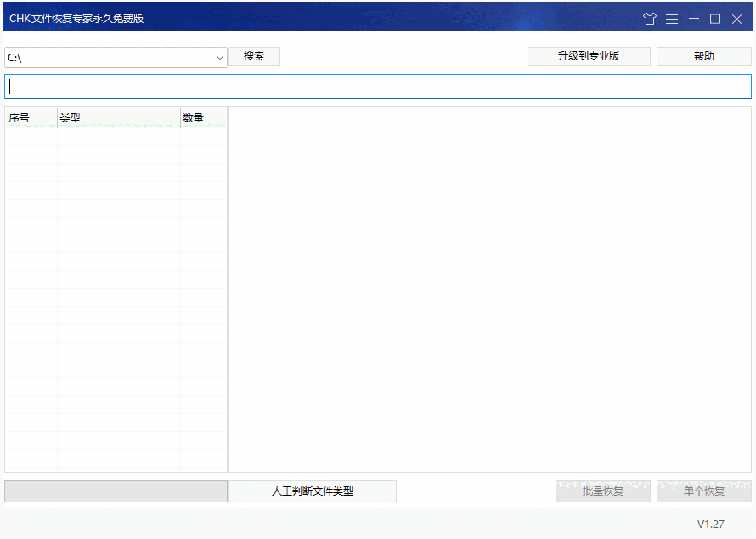Sort by the 数量 column header
Image resolution: width=756 pixels, height=539 pixels.
pos(193,117)
